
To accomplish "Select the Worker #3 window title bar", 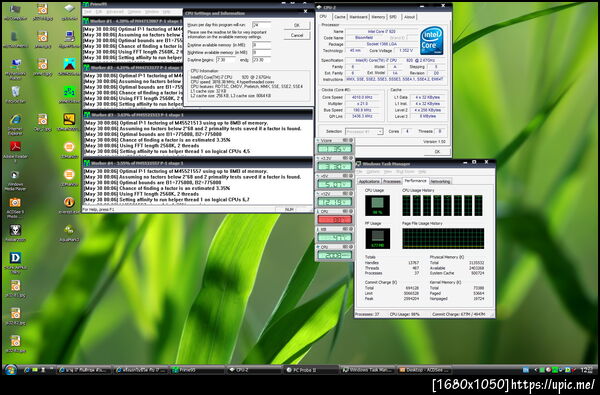I will pos(197,114).
